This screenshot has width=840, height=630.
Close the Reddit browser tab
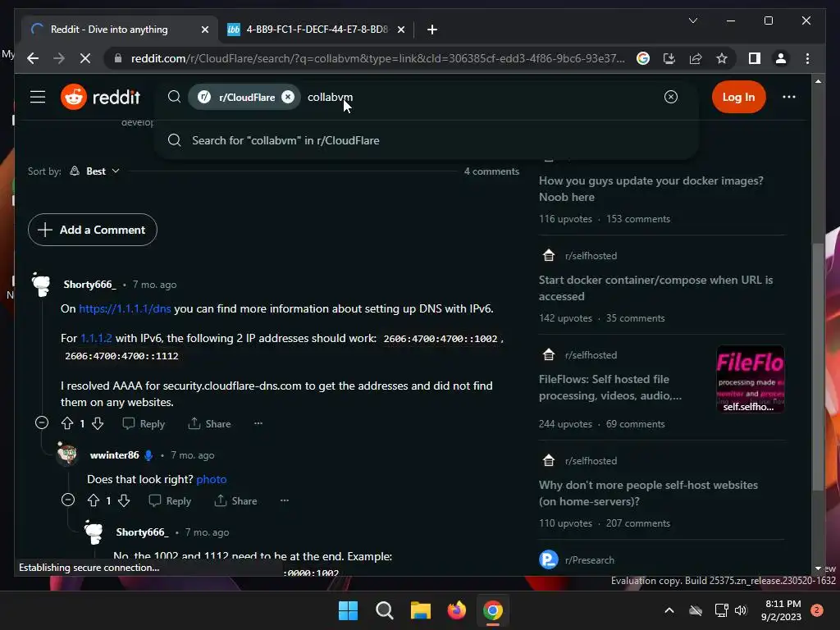[x=204, y=30]
